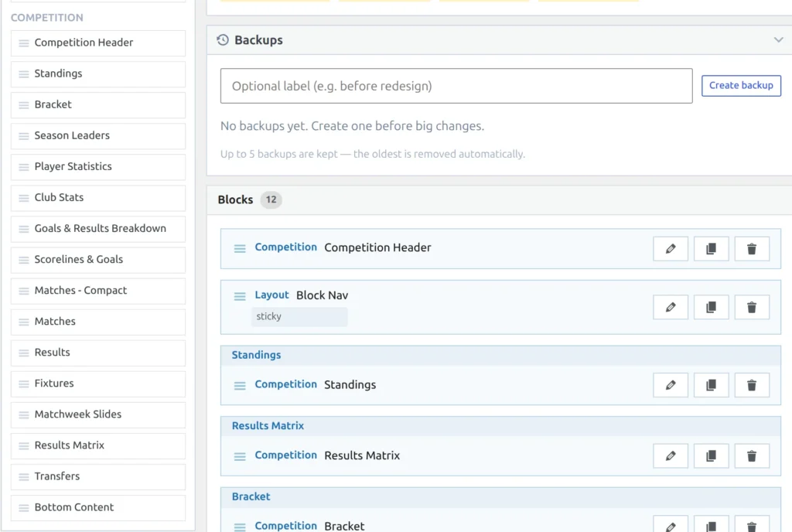Select Matches - Compact sidebar block
The image size is (792, 532).
[98, 291]
